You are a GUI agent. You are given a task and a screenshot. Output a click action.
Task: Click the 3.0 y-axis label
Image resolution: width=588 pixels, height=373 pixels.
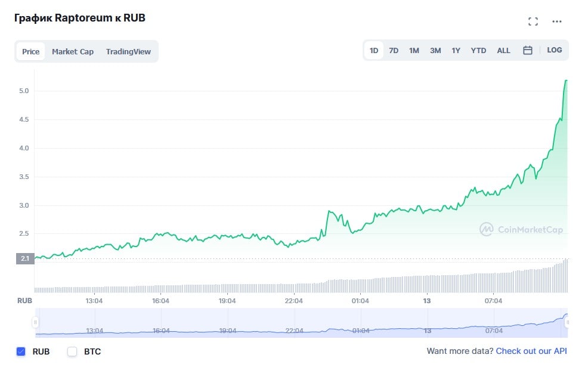click(24, 205)
